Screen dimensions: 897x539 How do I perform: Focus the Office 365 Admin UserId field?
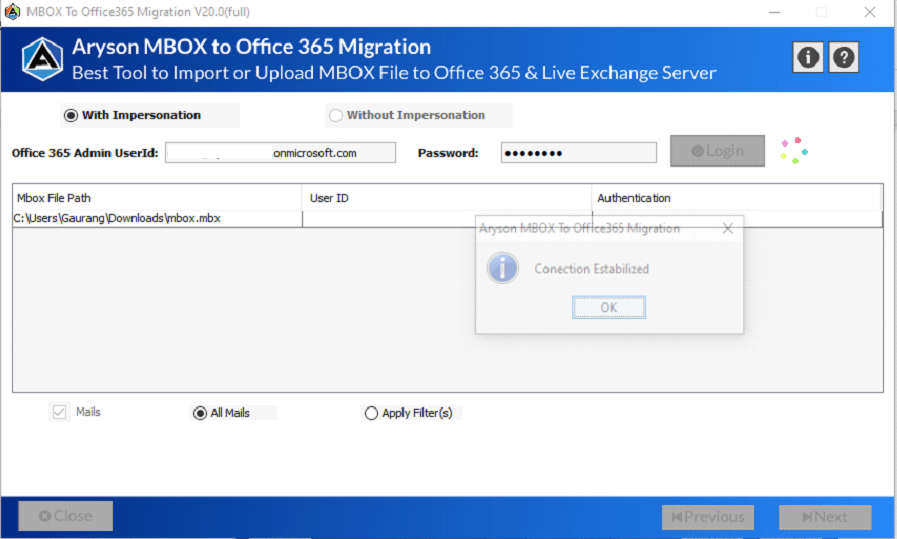[x=280, y=153]
